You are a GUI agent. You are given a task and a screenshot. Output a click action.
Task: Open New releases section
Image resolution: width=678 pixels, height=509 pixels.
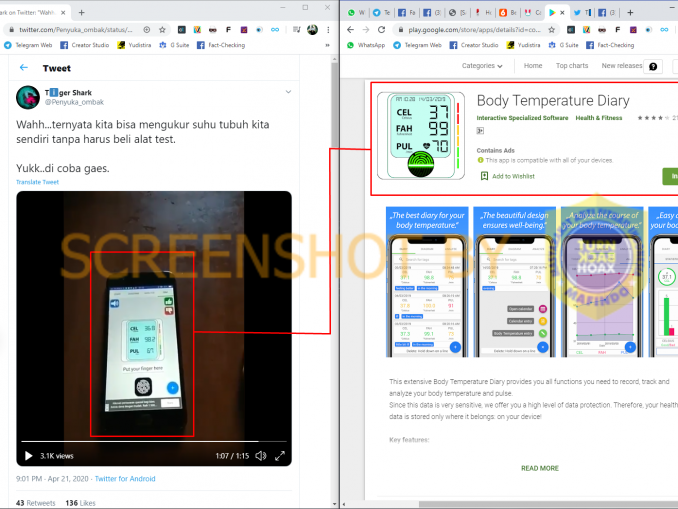click(x=621, y=66)
